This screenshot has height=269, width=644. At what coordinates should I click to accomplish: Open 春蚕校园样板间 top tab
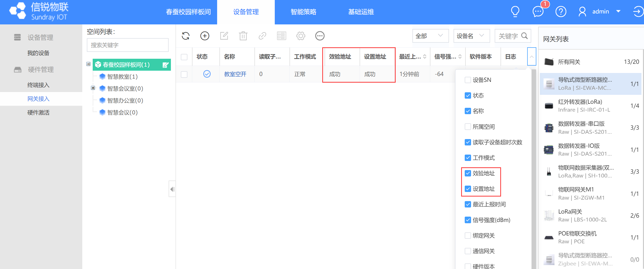(188, 12)
